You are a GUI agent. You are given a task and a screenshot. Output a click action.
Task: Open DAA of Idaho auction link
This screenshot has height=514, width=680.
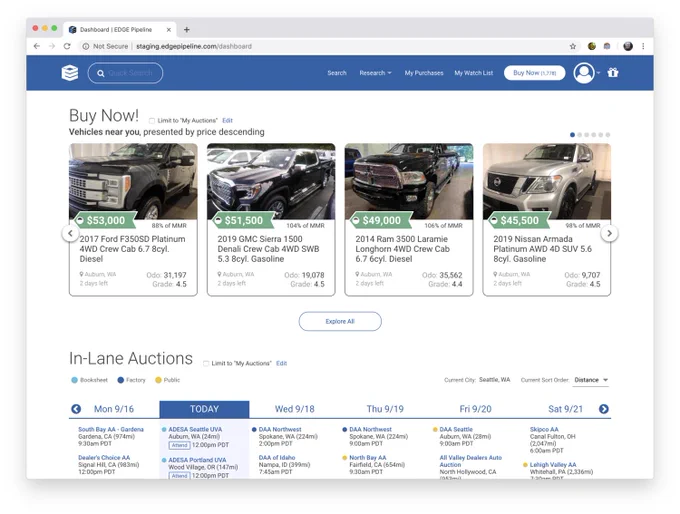point(277,458)
